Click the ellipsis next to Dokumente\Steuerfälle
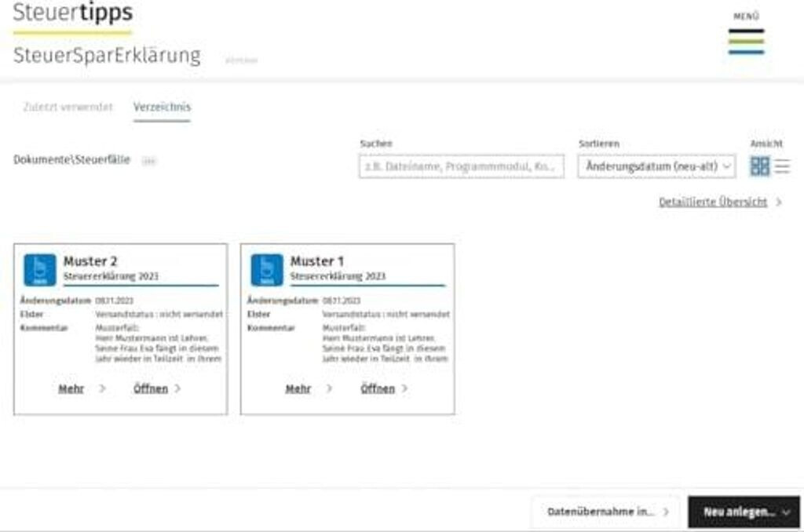This screenshot has height=532, width=804. 148,161
